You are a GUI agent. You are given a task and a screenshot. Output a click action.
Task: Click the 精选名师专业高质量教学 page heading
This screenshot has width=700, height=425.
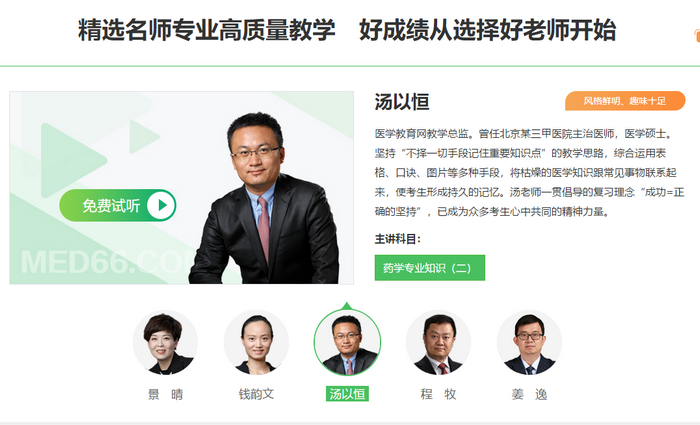pyautogui.click(x=206, y=30)
